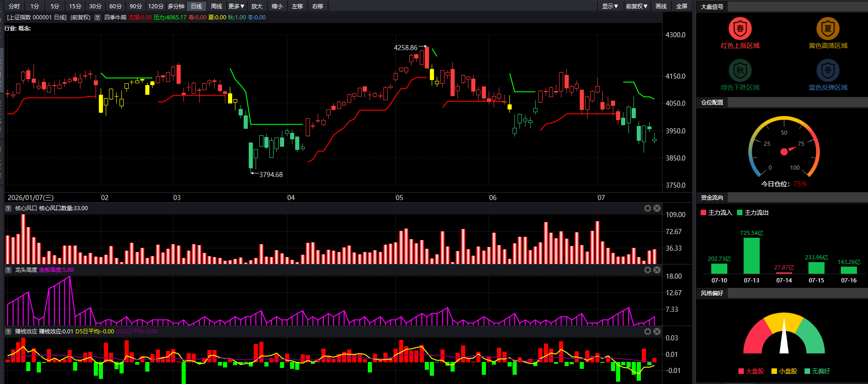Click the 2026/01/07 date label
This screenshot has height=384, width=868.
coord(31,198)
